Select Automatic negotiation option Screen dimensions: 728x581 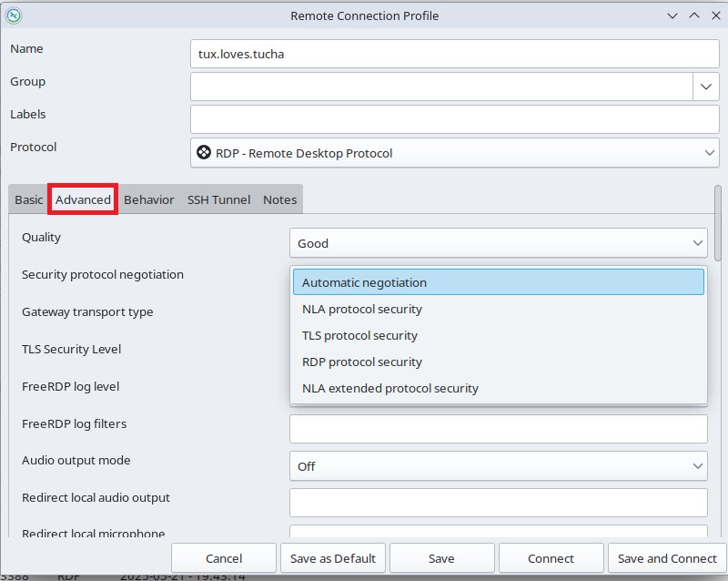pos(498,282)
